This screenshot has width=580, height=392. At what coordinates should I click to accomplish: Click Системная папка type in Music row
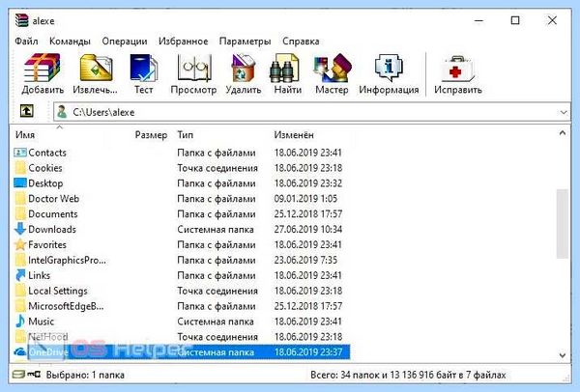tap(216, 322)
